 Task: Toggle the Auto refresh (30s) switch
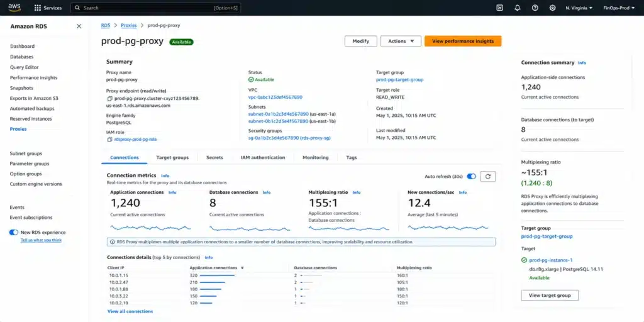[x=471, y=177]
